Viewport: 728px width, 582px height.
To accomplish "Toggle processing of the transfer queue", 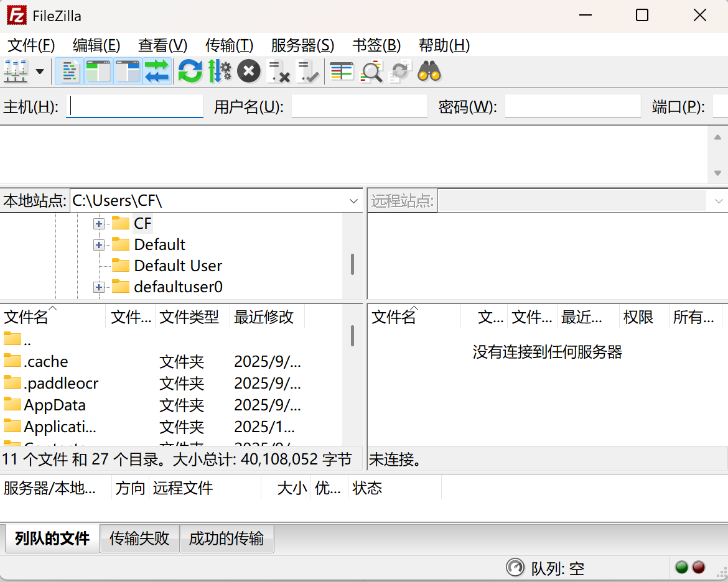I will [x=219, y=71].
